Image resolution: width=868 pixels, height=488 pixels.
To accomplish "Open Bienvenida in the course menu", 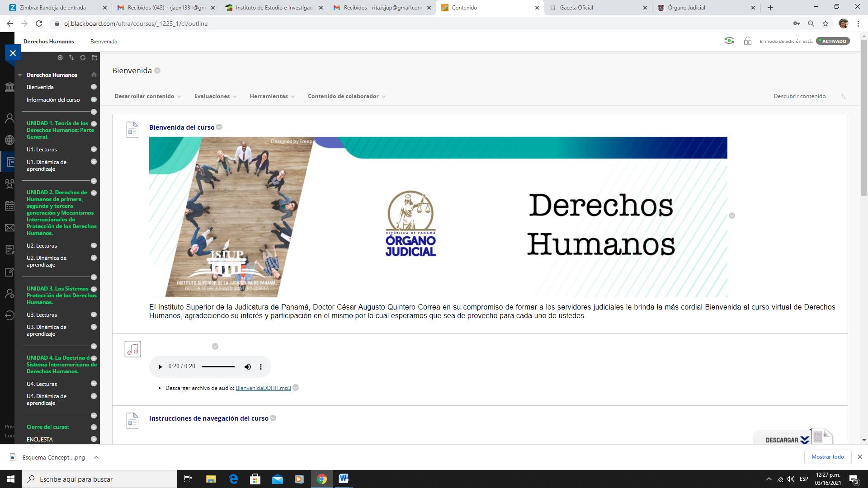I will (40, 87).
